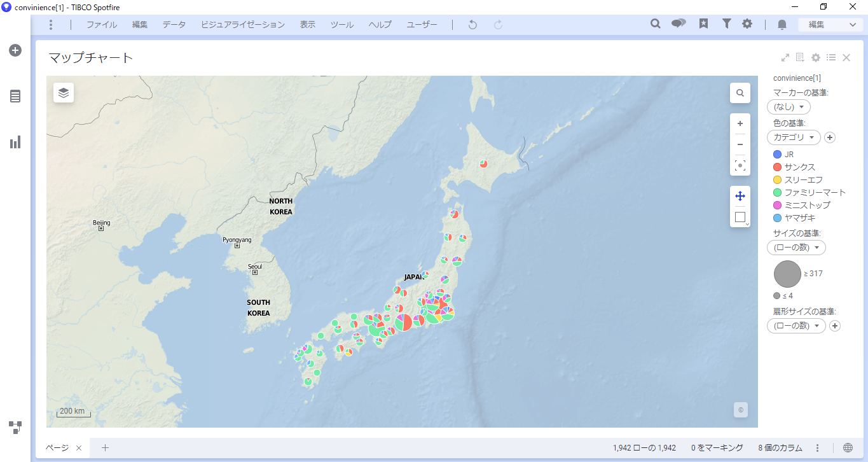
Task: Open the Data canvas icon at sidebar bottom
Action: 15,427
